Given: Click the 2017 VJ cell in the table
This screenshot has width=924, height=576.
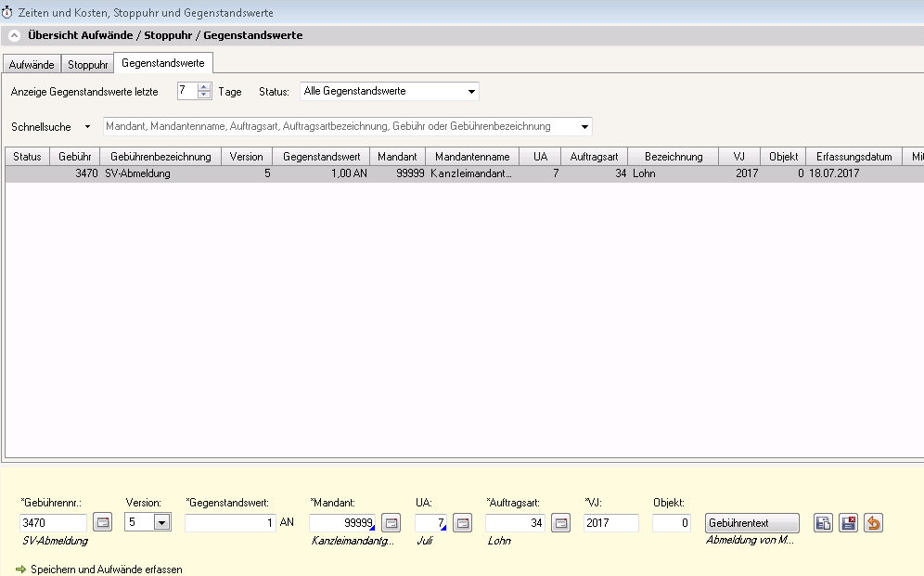Looking at the screenshot, I should 739,173.
